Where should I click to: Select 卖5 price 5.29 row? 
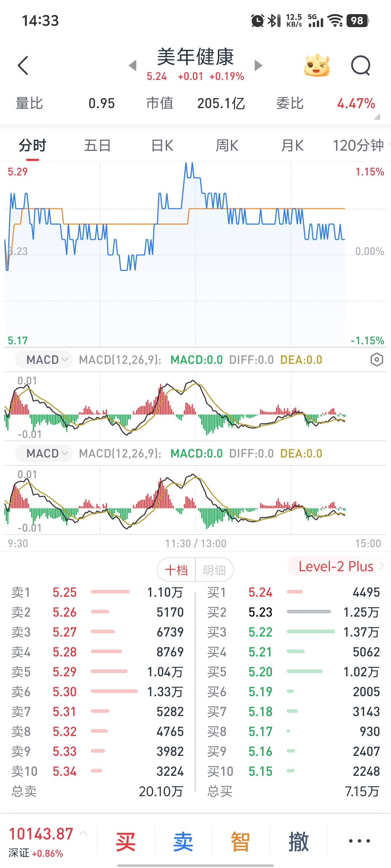coord(97,672)
